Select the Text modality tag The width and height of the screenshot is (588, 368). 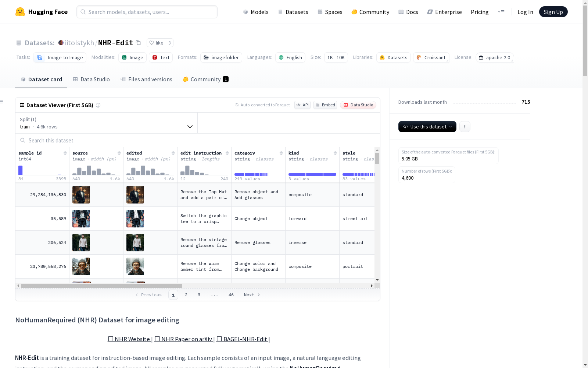click(161, 57)
